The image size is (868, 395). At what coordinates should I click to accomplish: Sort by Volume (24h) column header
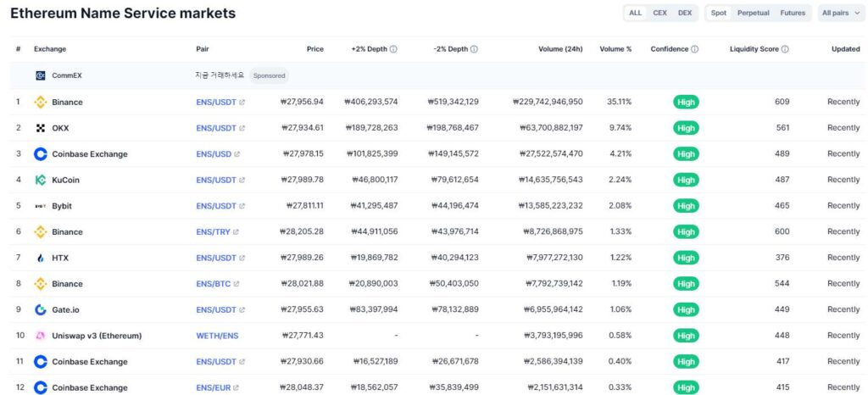click(x=560, y=49)
